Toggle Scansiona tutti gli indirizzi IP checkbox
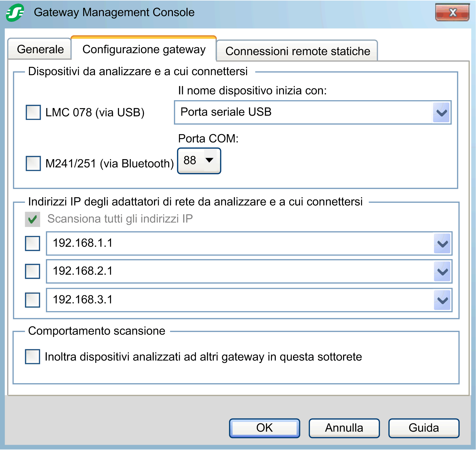 point(33,219)
